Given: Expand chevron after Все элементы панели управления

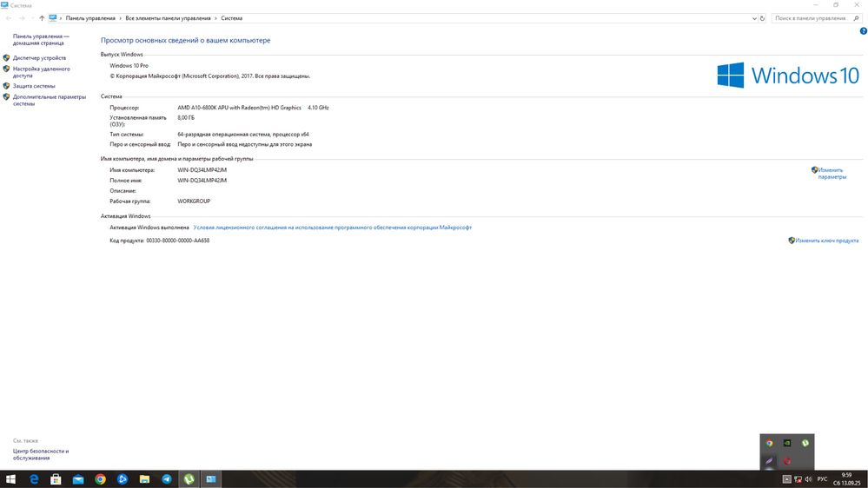Looking at the screenshot, I should [215, 18].
